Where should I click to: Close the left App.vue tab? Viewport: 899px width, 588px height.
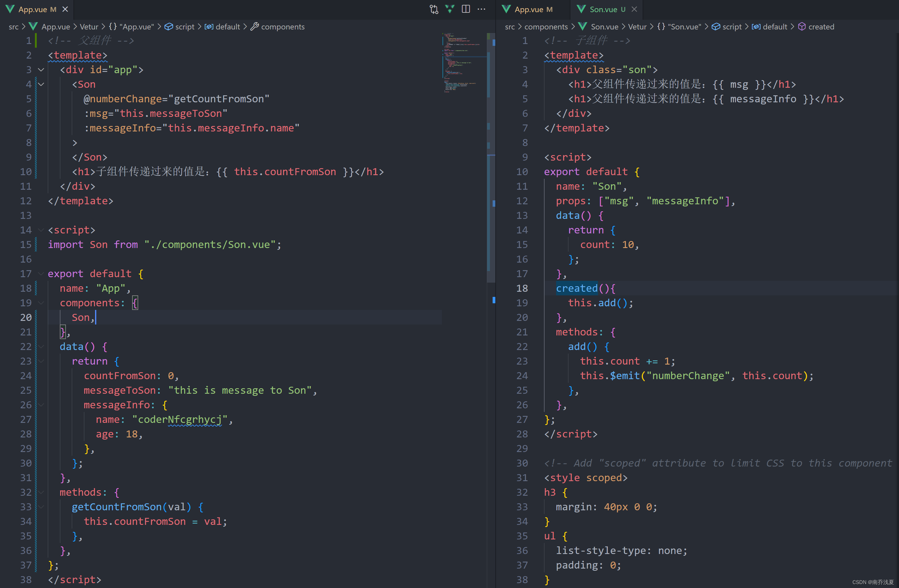tap(65, 9)
